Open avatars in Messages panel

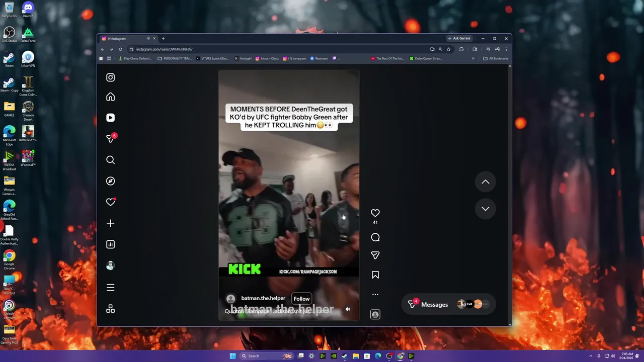(x=472, y=304)
